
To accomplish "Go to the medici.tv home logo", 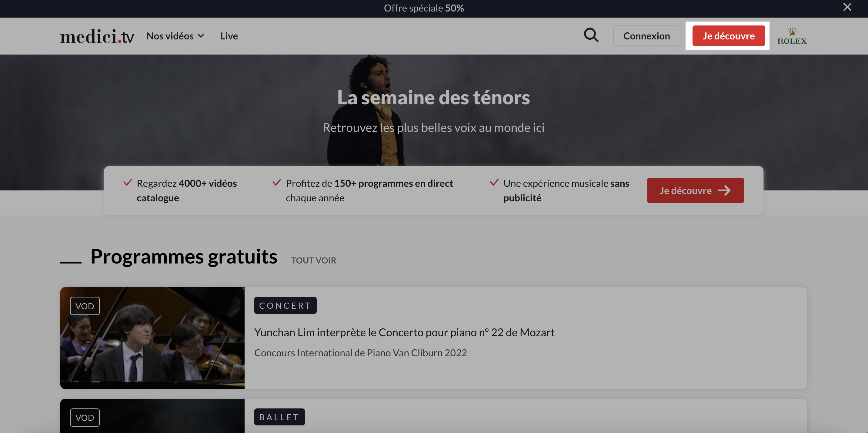I will click(x=97, y=36).
